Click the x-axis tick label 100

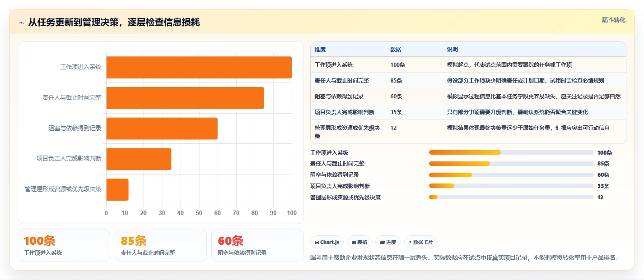pos(292,213)
